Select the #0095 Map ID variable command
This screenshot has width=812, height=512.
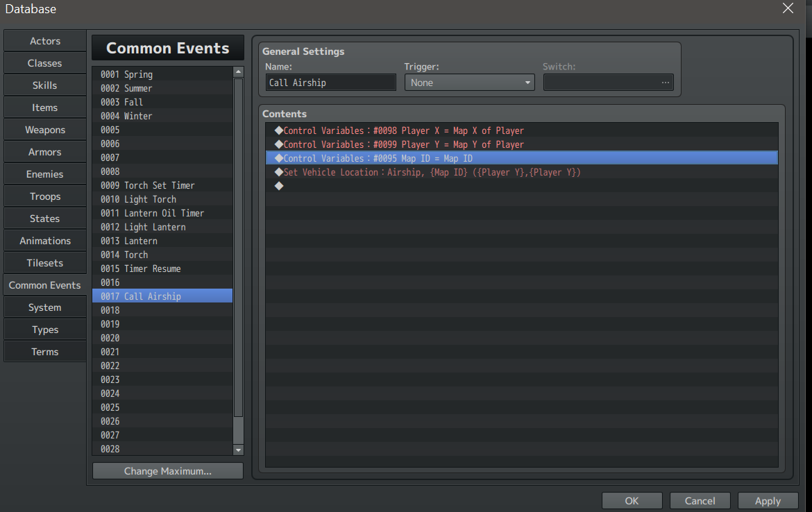tap(521, 158)
